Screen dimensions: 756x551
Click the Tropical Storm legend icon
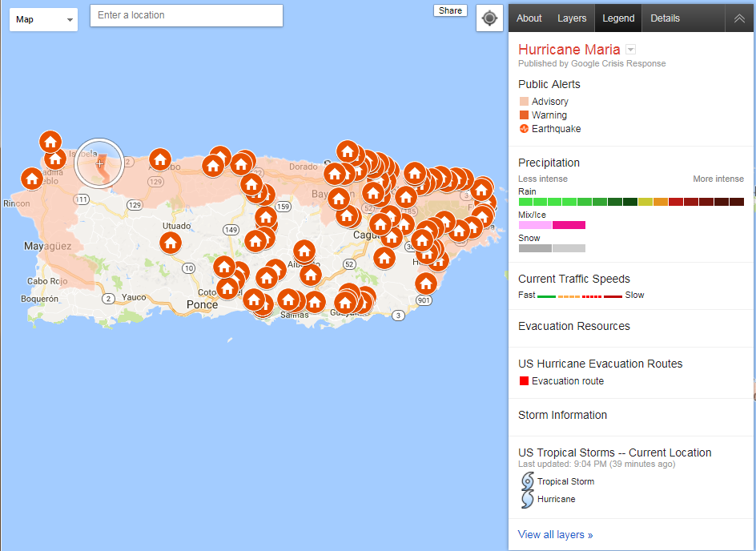(528, 481)
